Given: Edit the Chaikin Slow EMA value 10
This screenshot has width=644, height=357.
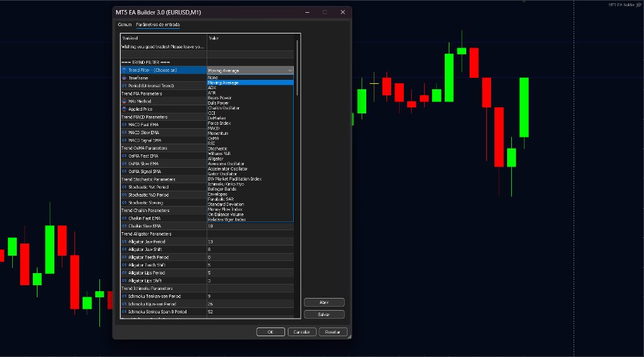Looking at the screenshot, I should pos(250,226).
